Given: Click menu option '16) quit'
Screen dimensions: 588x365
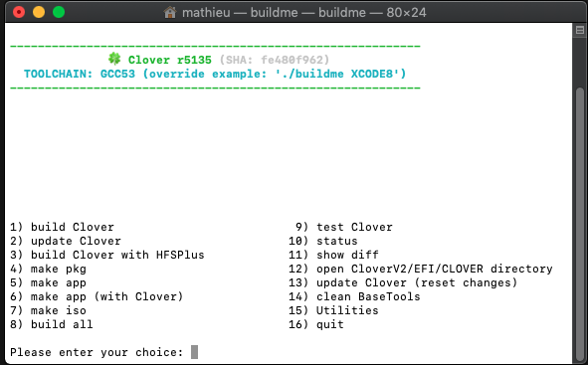Looking at the screenshot, I should tap(316, 324).
